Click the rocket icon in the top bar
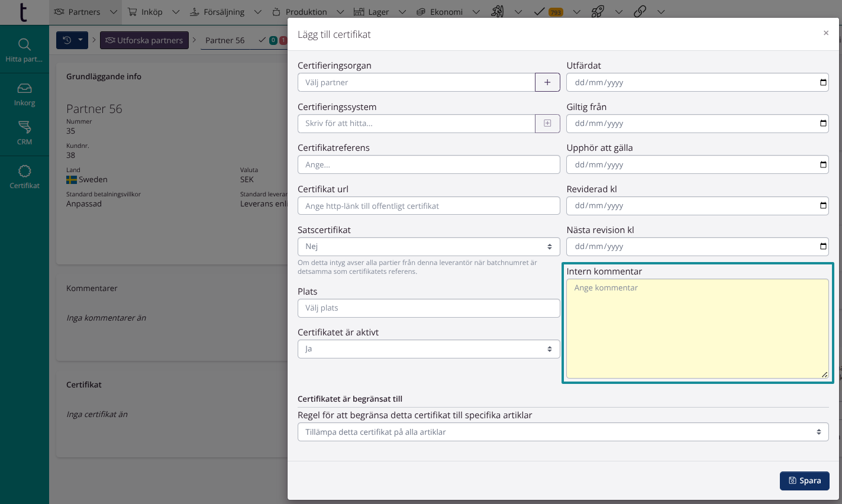 (598, 12)
